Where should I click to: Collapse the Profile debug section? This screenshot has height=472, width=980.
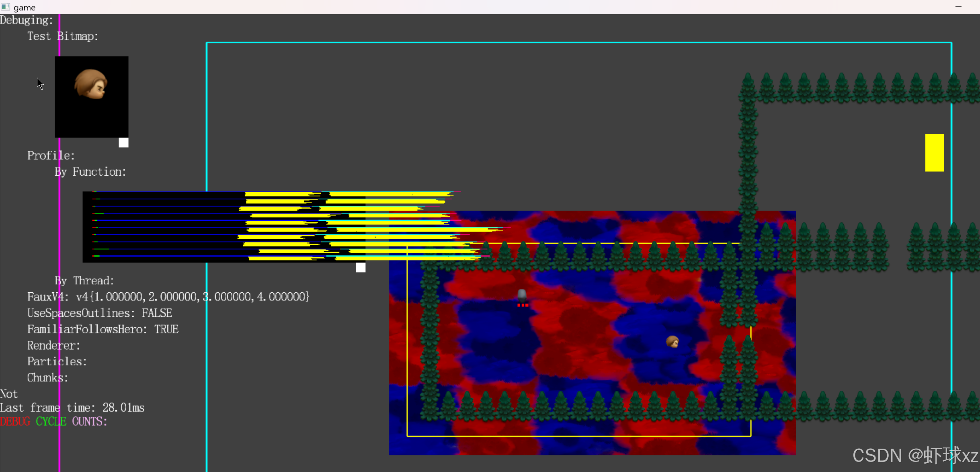click(x=51, y=156)
